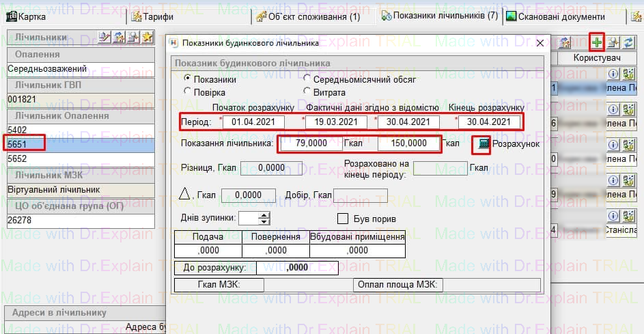
Task: Enable the Був порив checkbox
Action: 344,219
